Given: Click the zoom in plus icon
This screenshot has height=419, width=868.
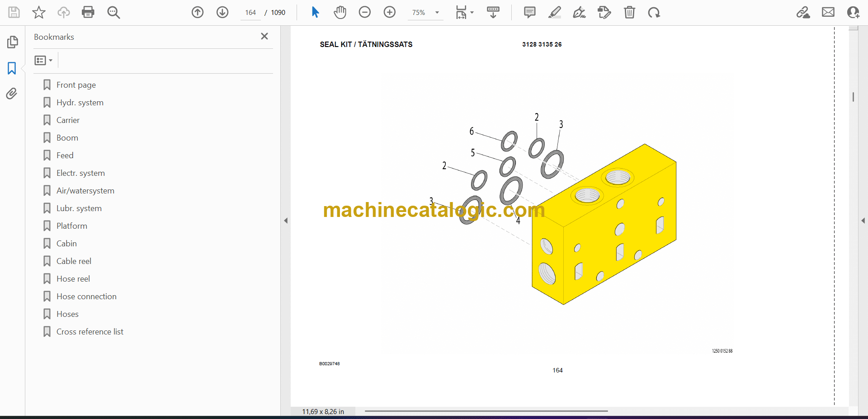Looking at the screenshot, I should (x=389, y=12).
